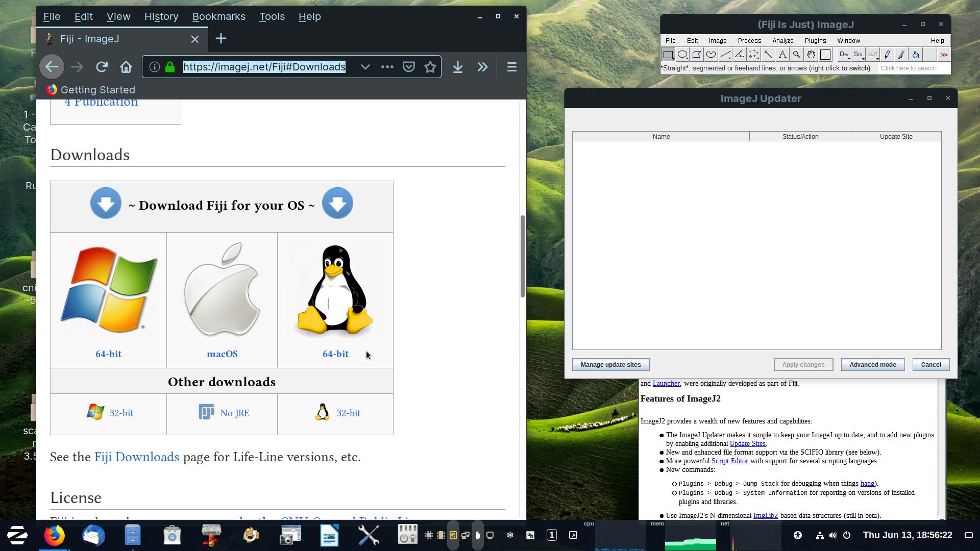Expand more tools double-arrow menu
The image size is (980, 551).
(x=944, y=55)
